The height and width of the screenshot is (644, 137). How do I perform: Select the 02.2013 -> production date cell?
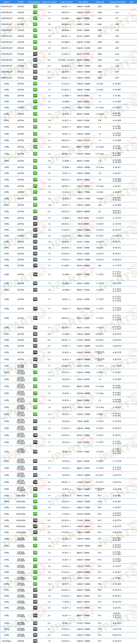pos(66,590)
